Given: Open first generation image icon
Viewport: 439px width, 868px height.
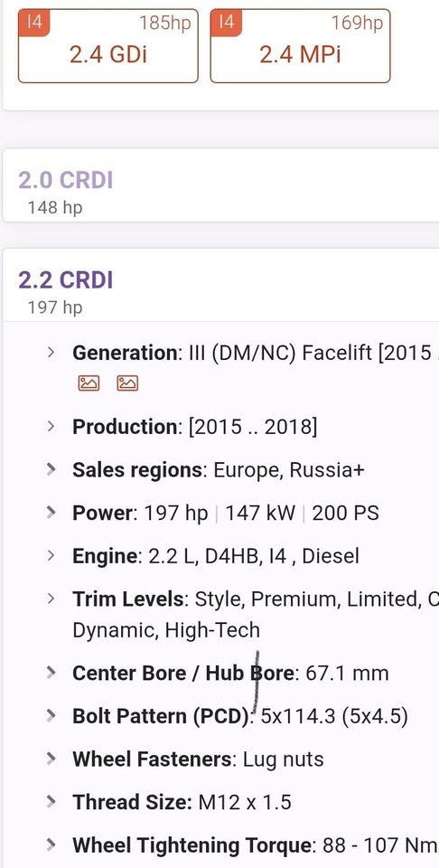Looking at the screenshot, I should pos(89,383).
